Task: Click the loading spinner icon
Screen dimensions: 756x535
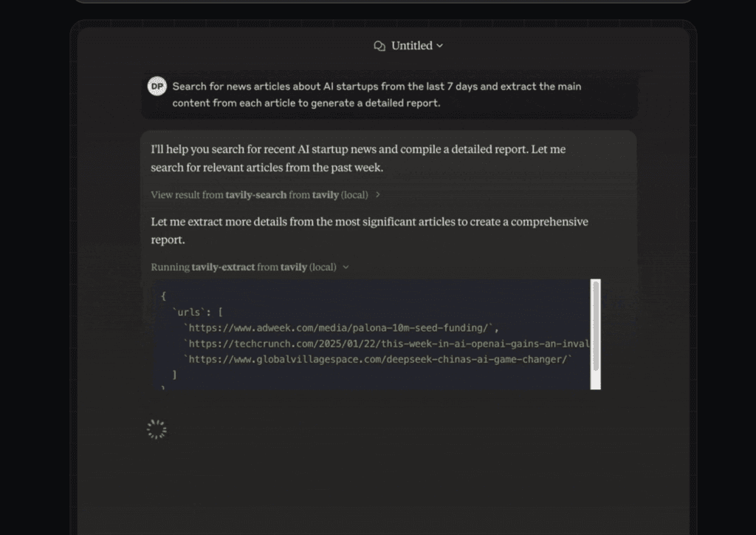Action: click(x=157, y=429)
